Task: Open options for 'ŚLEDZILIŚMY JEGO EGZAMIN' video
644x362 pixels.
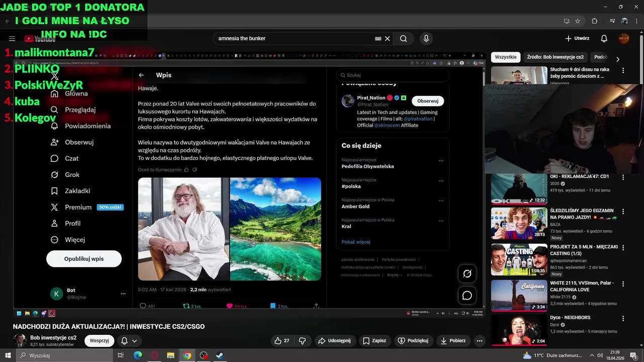Action: tap(623, 212)
